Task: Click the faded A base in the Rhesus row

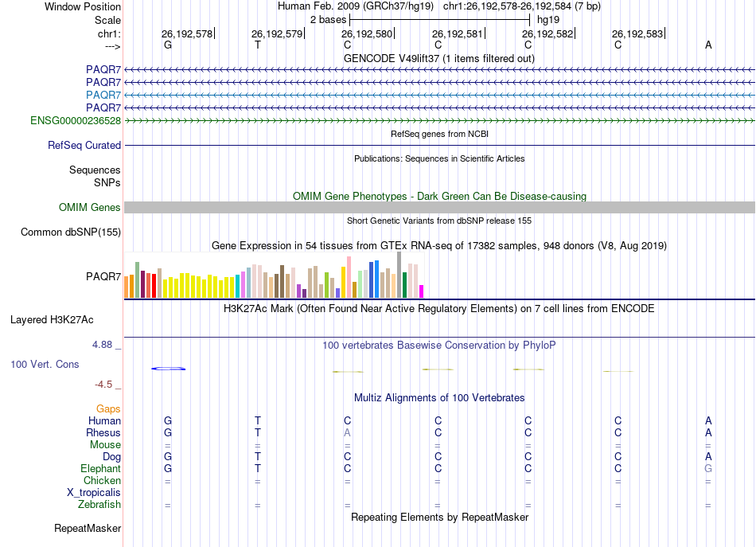Action: pos(347,432)
